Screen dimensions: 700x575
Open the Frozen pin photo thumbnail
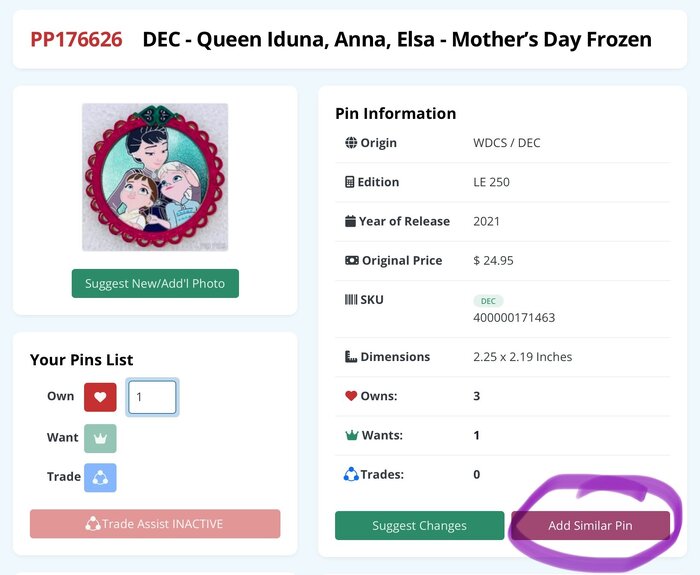155,177
